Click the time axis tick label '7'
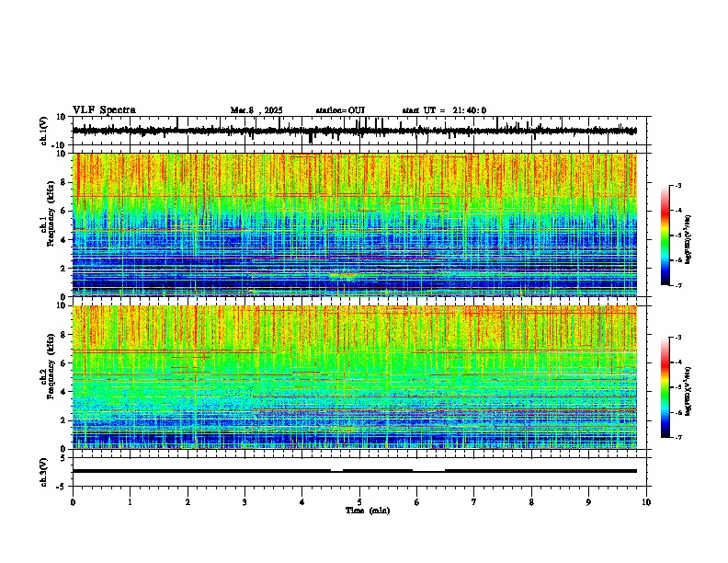The height and width of the screenshot is (563, 728). pos(474,502)
